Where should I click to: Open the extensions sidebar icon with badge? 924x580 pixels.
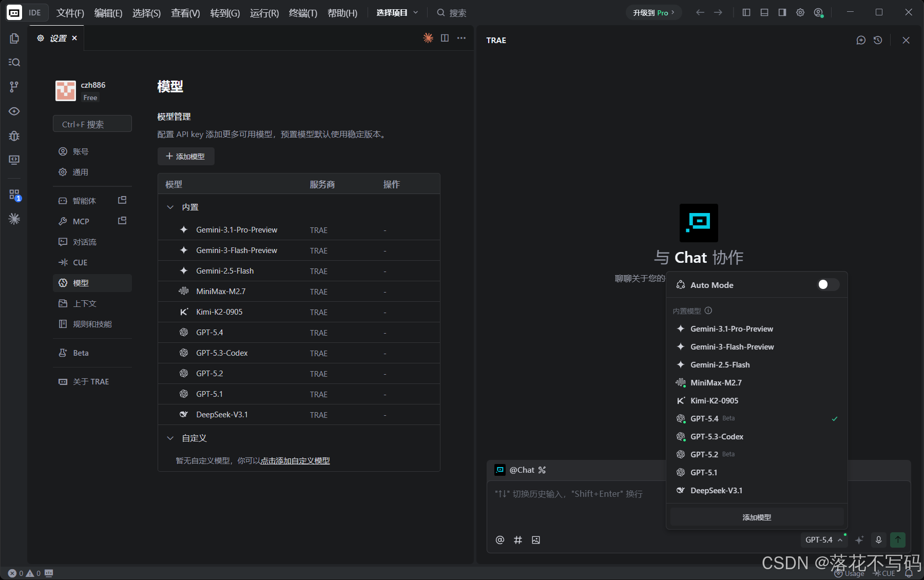tap(14, 195)
